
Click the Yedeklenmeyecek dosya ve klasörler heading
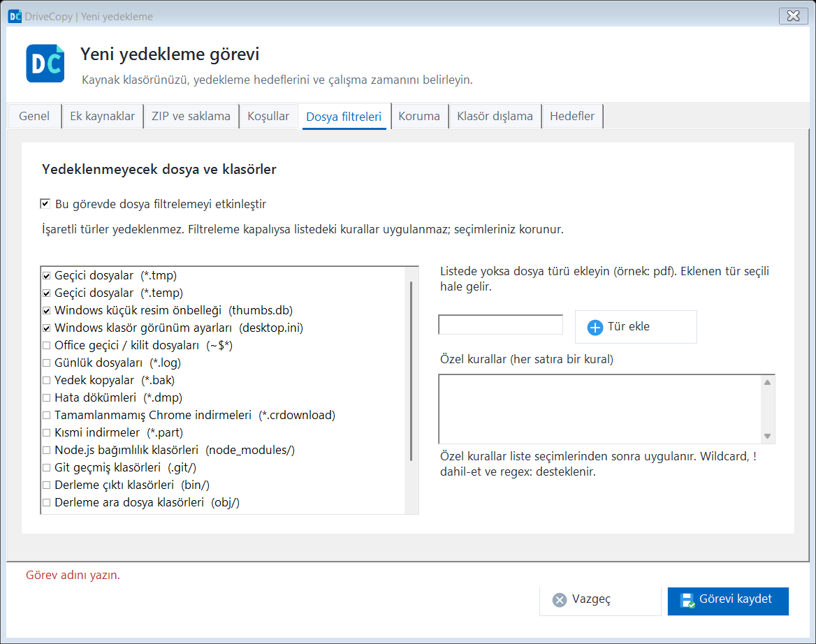coord(159,170)
